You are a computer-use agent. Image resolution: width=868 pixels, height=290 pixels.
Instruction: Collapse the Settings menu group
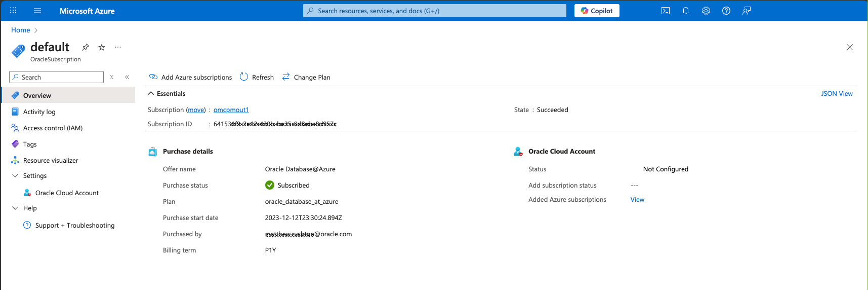(x=15, y=176)
